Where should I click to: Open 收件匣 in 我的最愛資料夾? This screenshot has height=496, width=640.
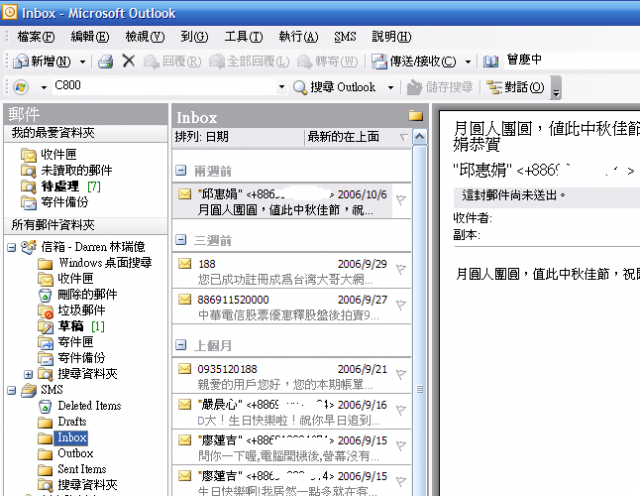49,155
